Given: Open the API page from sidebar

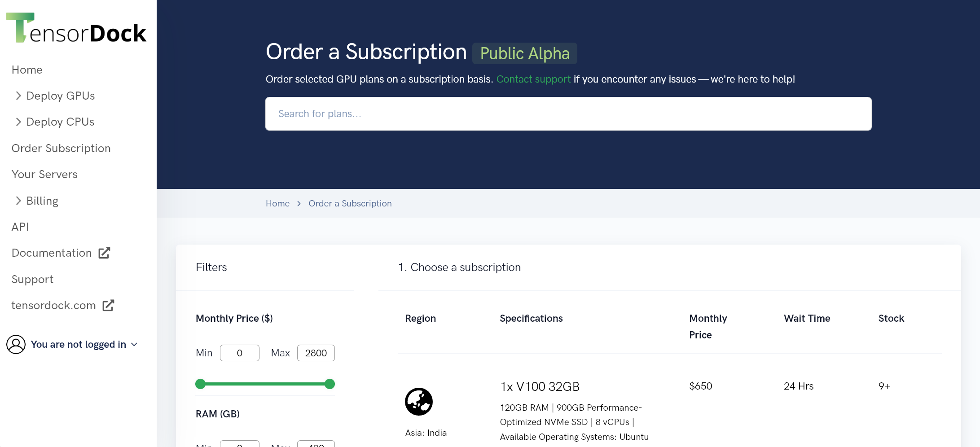Looking at the screenshot, I should coord(20,227).
